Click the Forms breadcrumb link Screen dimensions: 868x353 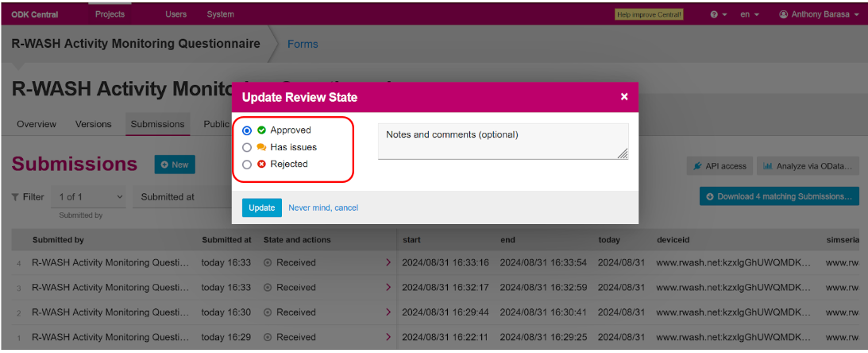(x=303, y=45)
